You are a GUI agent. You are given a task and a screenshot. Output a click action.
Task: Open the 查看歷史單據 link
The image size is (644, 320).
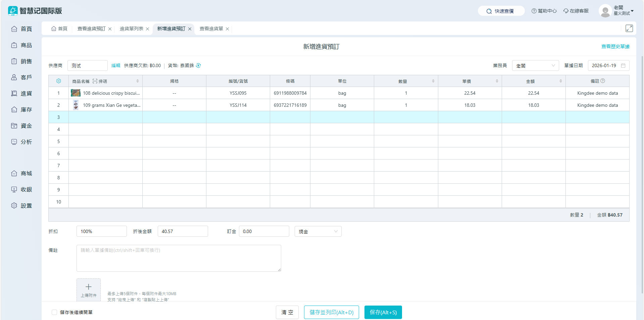(x=615, y=47)
